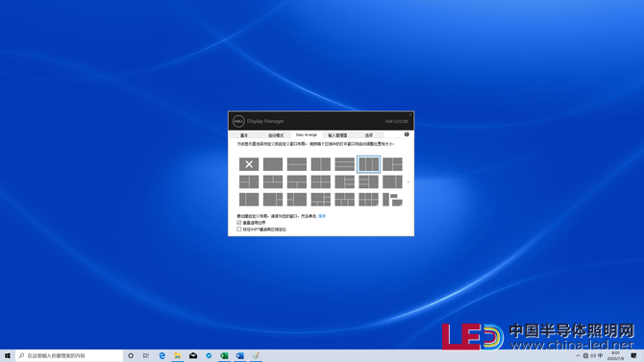Choose the three horizontal rows layout
This screenshot has height=362, width=644.
(344, 164)
